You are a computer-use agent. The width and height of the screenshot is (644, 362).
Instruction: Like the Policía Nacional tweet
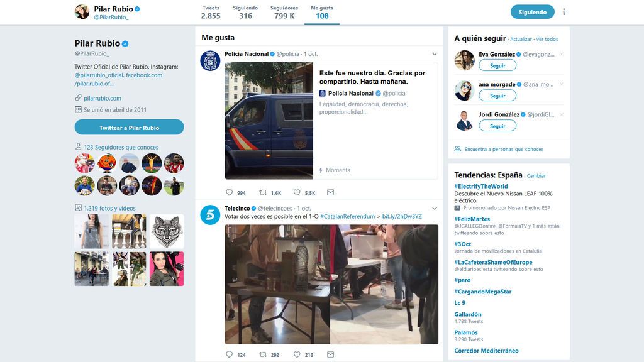pos(297,192)
